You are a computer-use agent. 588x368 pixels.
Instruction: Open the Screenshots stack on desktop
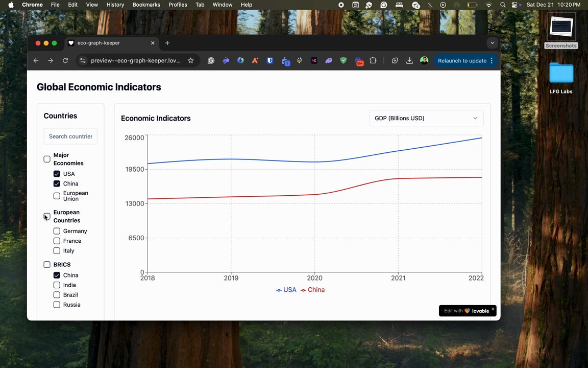[x=561, y=31]
